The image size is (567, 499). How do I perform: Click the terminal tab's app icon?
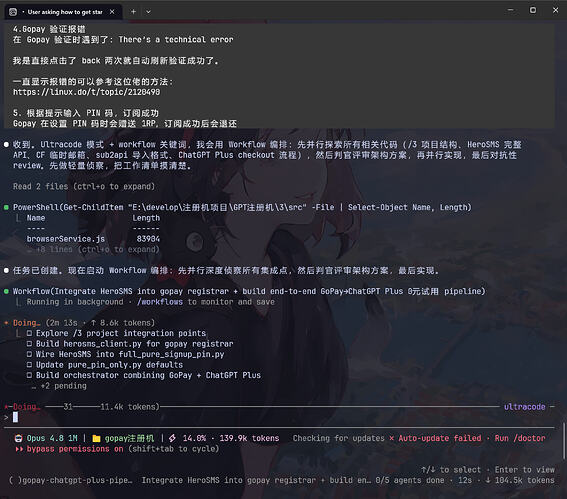(13, 12)
